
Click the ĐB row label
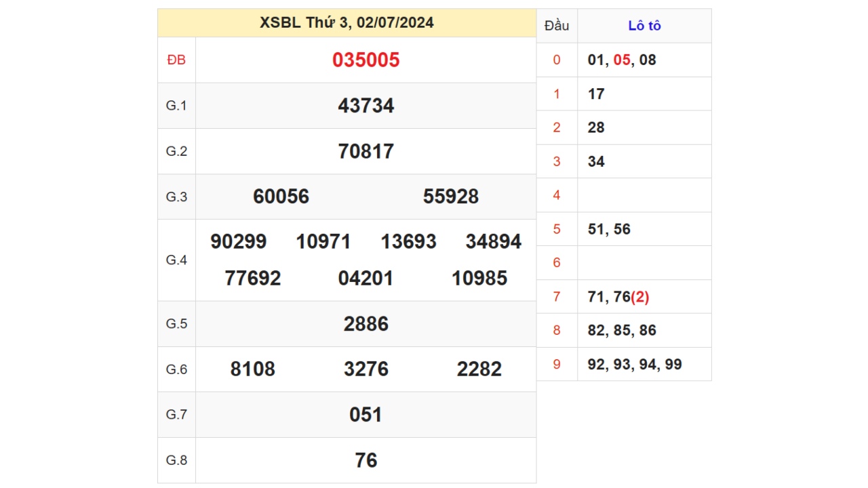[176, 60]
